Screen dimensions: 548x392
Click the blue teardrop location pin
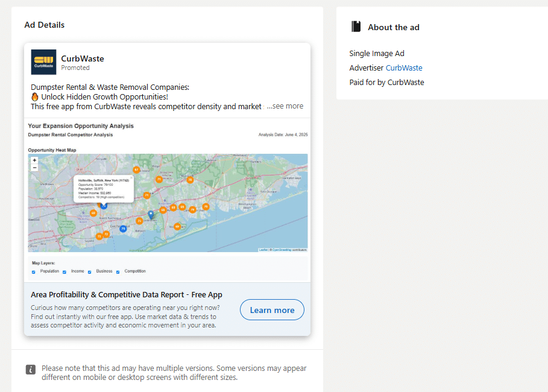151,214
